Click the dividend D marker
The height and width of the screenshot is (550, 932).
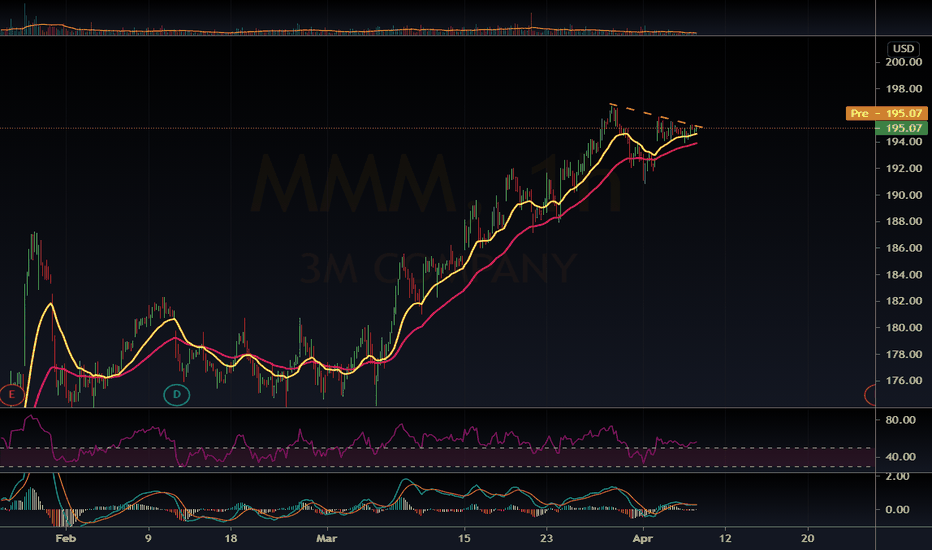177,394
